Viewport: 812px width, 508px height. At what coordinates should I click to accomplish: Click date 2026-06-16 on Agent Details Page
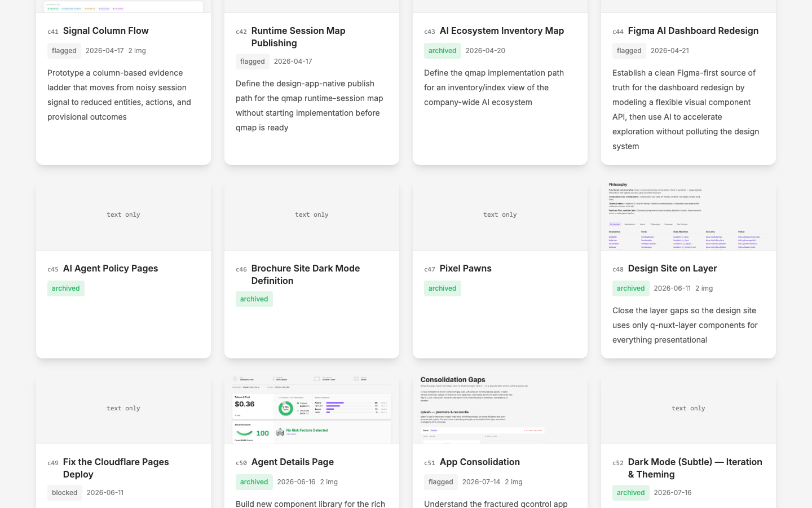tap(297, 482)
